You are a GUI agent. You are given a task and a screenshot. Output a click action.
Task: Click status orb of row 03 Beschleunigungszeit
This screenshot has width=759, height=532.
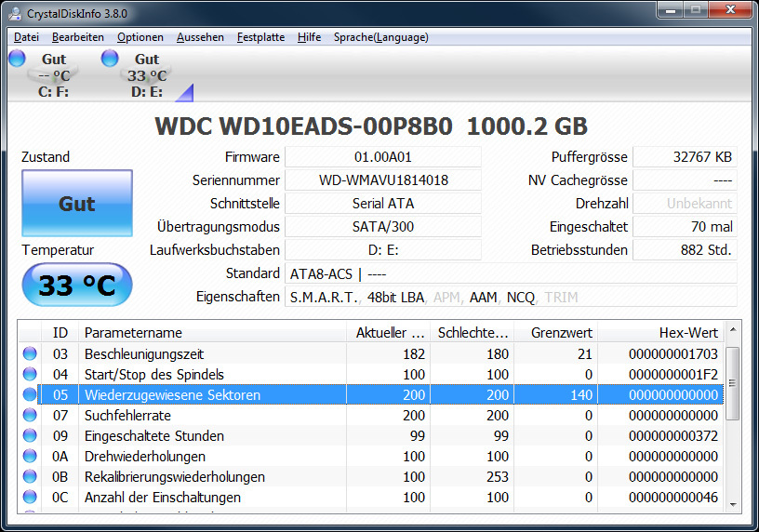30,353
